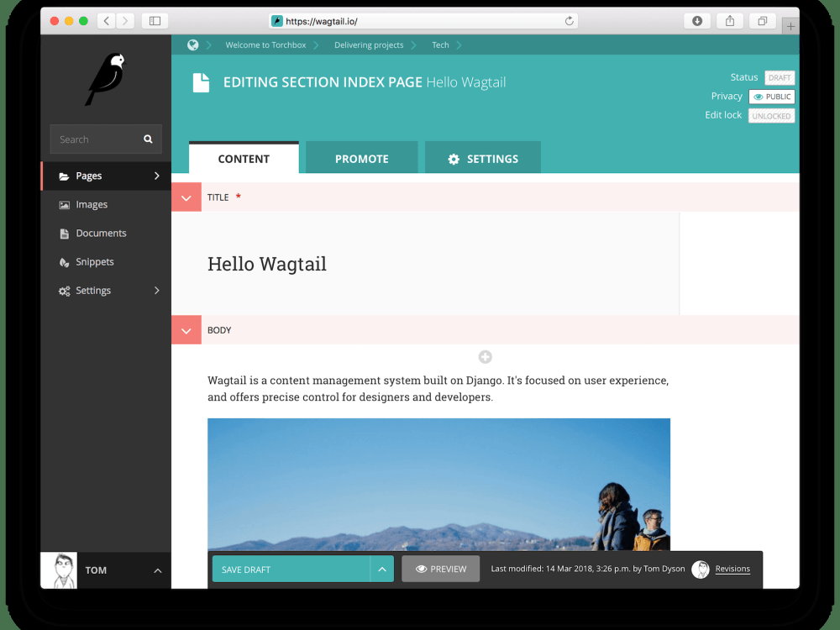The width and height of the screenshot is (840, 630).
Task: Toggle the Privacy PUBLIC setting
Action: point(772,96)
